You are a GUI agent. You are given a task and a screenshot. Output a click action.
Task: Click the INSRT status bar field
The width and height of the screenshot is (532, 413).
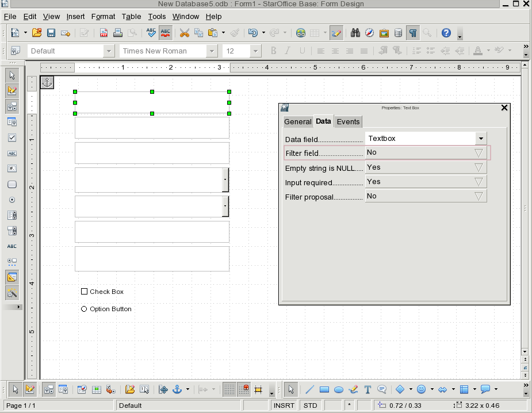[285, 406]
